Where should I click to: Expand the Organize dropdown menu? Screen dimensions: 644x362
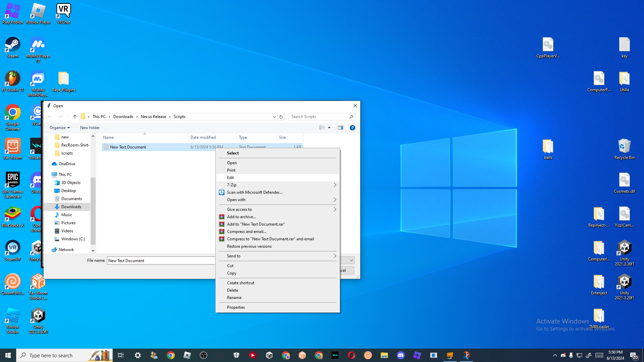(x=60, y=128)
